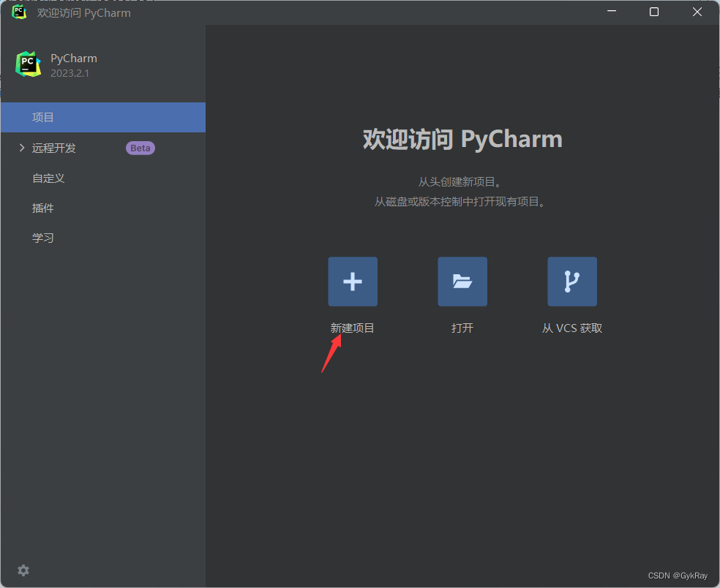Viewport: 720px width, 588px height.
Task: Click the Open folder icon
Action: (462, 282)
